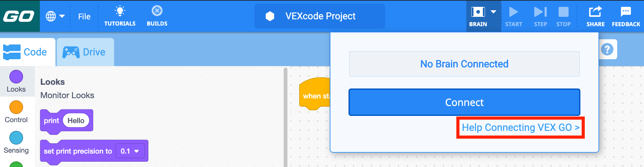Click the VEXcode Project name field
644x167 pixels.
tap(320, 16)
